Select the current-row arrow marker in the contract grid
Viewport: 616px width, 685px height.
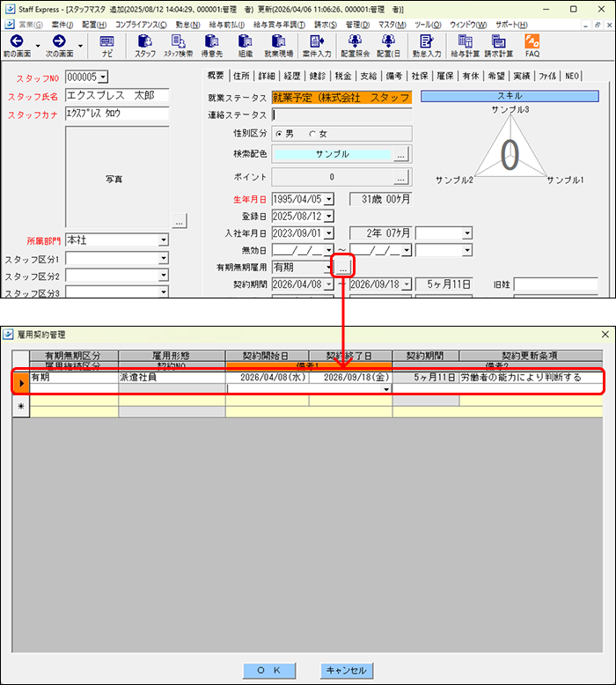[21, 383]
